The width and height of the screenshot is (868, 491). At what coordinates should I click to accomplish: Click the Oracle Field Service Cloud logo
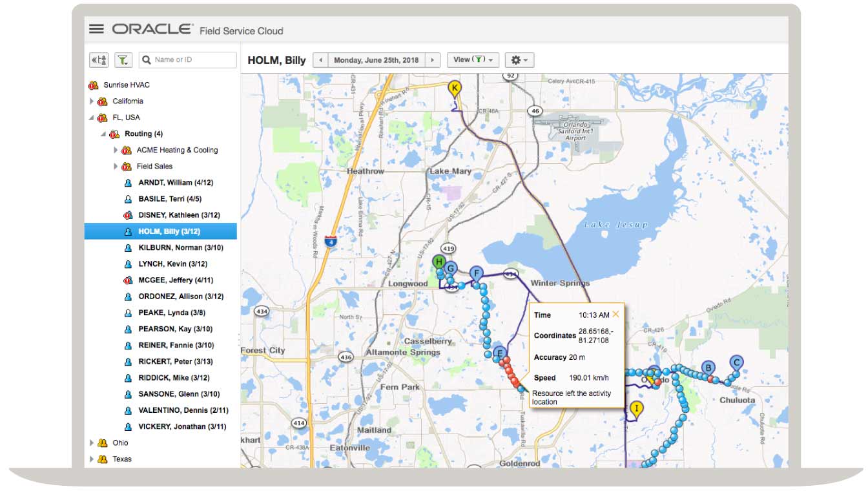(x=198, y=30)
